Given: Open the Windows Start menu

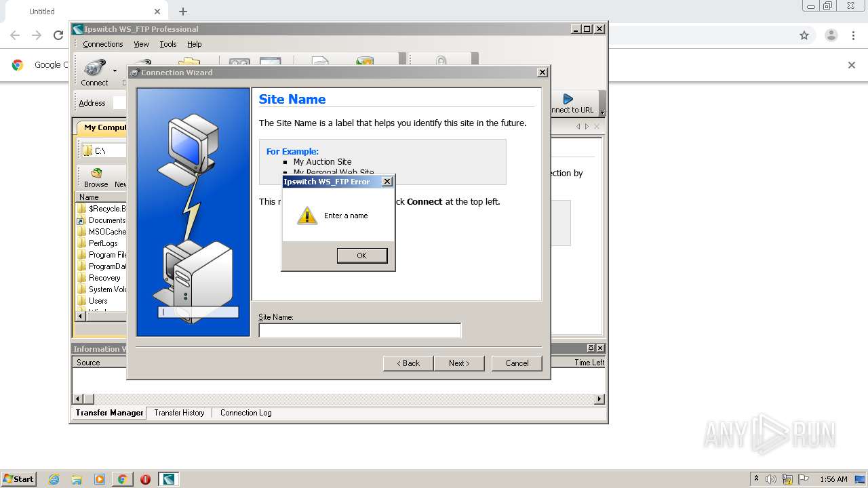Looking at the screenshot, I should [18, 479].
